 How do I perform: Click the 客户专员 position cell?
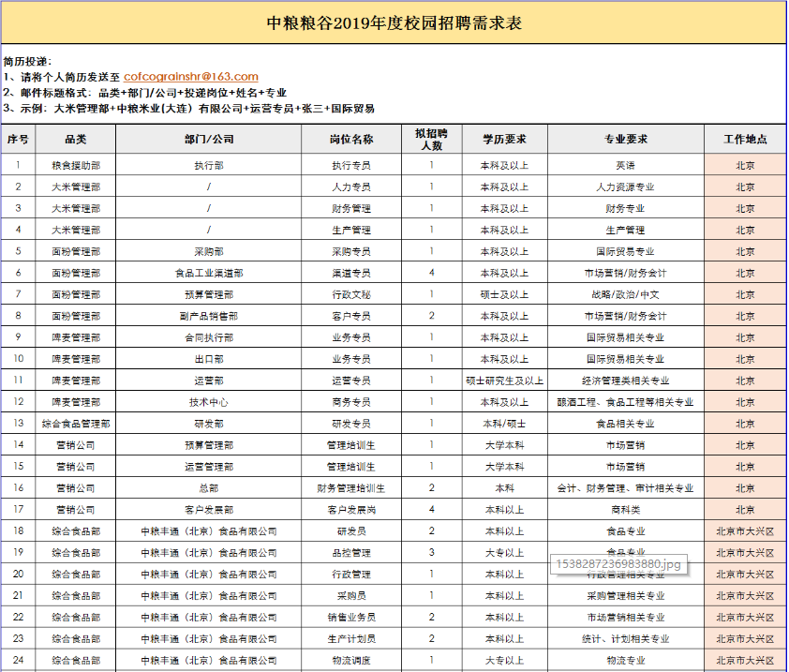(351, 316)
